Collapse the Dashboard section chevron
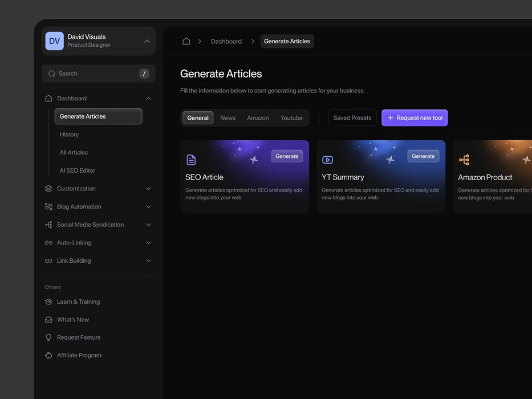 (x=148, y=99)
